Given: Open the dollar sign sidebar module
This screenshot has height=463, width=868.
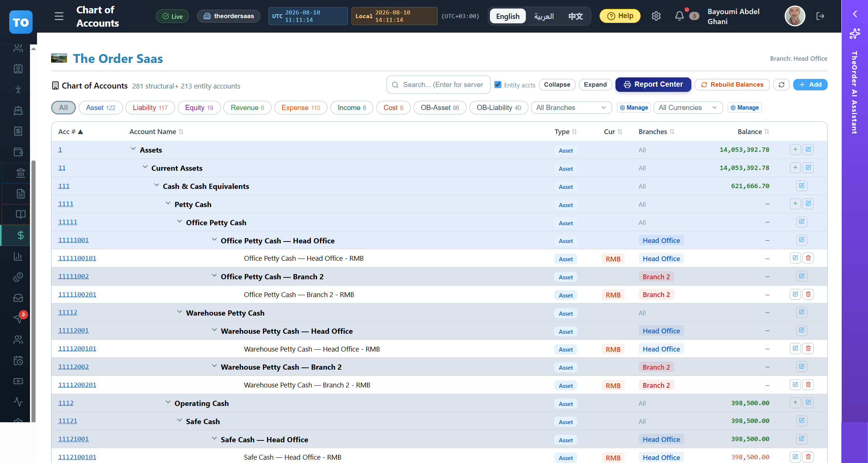Looking at the screenshot, I should pos(20,235).
